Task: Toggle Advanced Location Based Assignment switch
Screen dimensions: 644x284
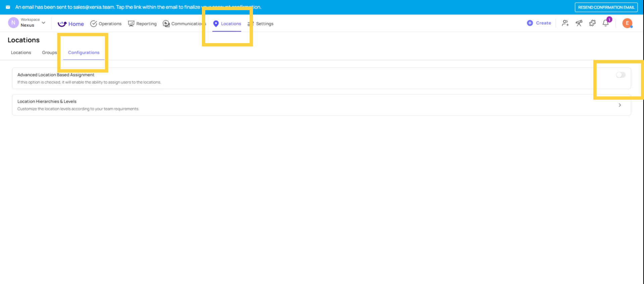Action: click(x=621, y=75)
